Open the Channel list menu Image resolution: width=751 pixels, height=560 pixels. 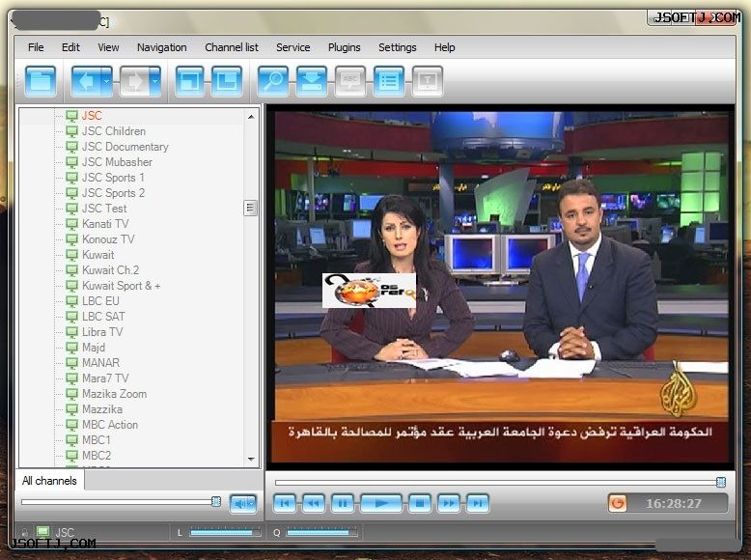pyautogui.click(x=232, y=47)
